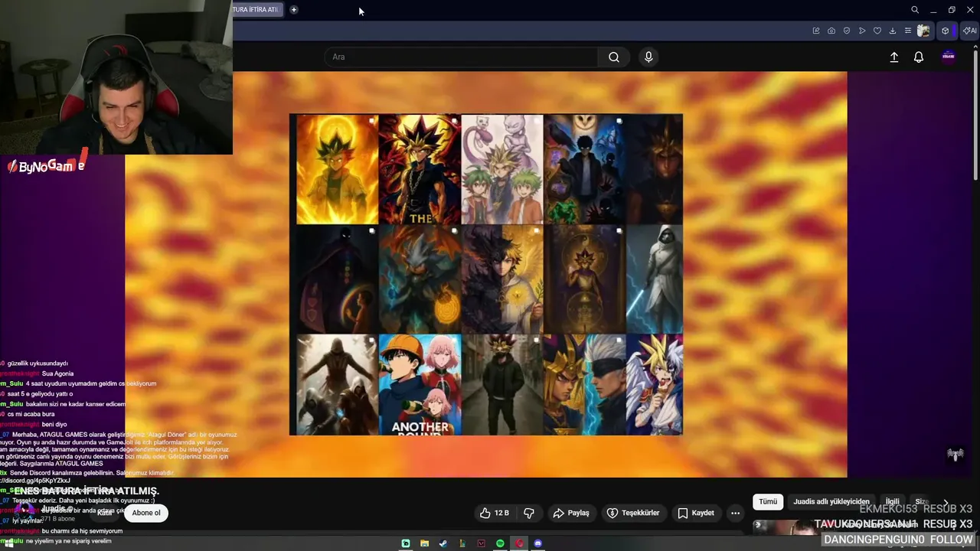980x551 pixels.
Task: Open Valorant icon in the taskbar
Action: [x=481, y=543]
